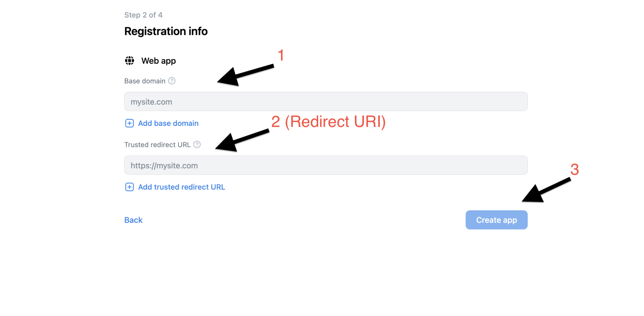
Task: Click the Step 2 of 4 indicator
Action: pos(143,15)
